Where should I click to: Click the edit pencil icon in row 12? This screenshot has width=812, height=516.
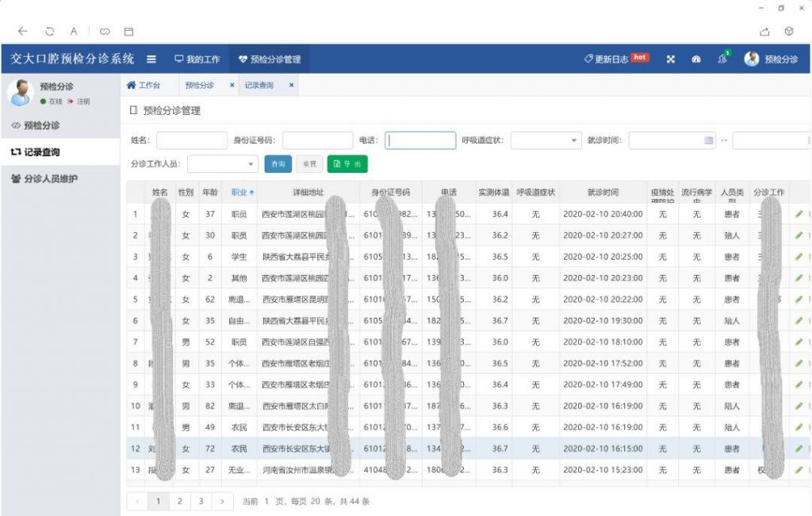coord(799,449)
